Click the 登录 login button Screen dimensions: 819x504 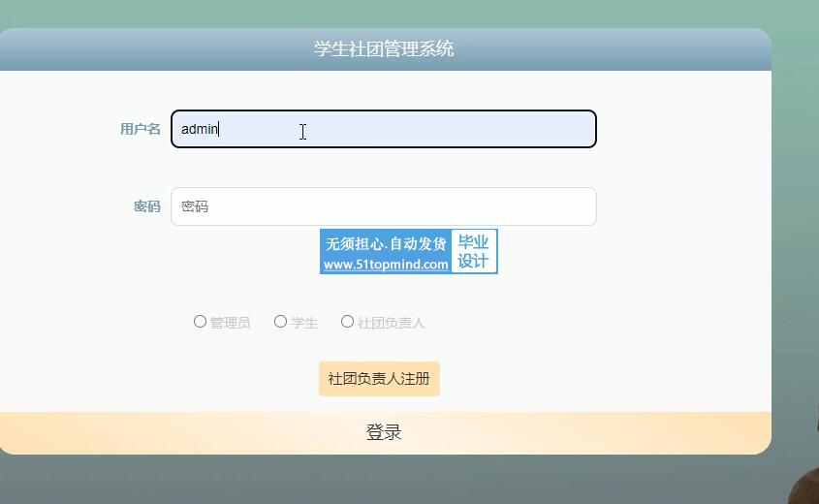(384, 432)
